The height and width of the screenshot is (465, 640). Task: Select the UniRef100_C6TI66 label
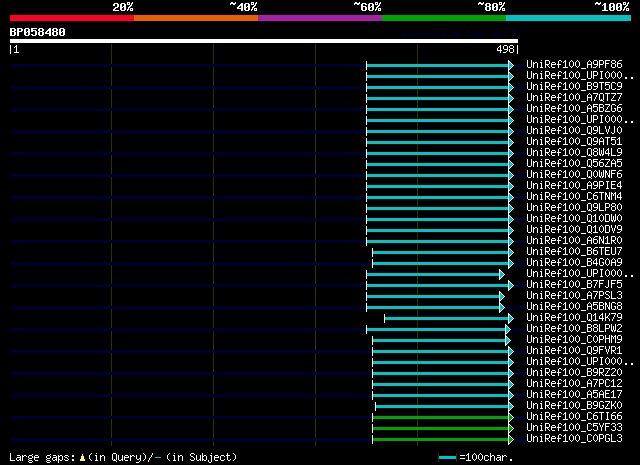click(574, 417)
